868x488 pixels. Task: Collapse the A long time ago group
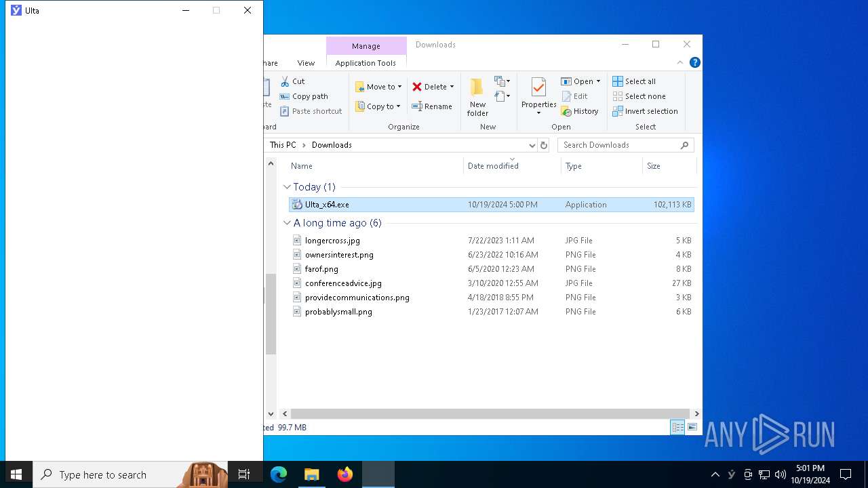(287, 223)
